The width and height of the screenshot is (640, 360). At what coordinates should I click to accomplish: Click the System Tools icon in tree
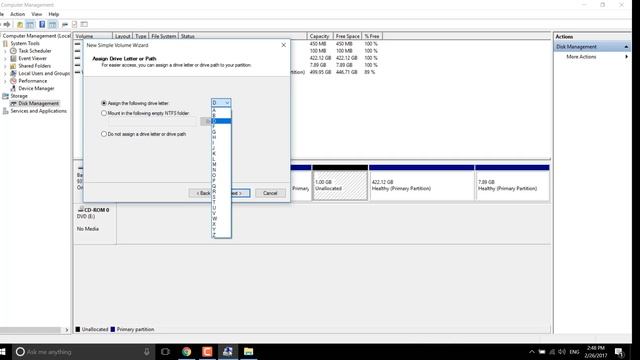pos(5,43)
